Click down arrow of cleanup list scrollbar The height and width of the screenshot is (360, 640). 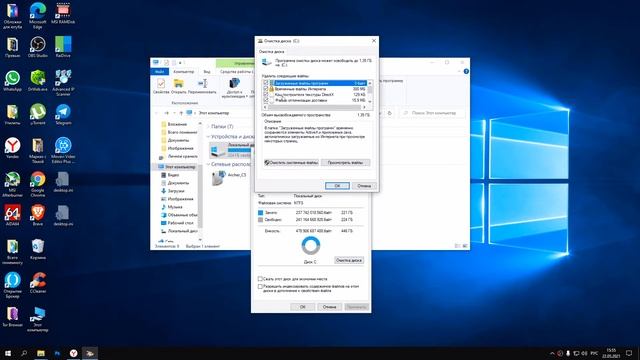click(x=370, y=101)
